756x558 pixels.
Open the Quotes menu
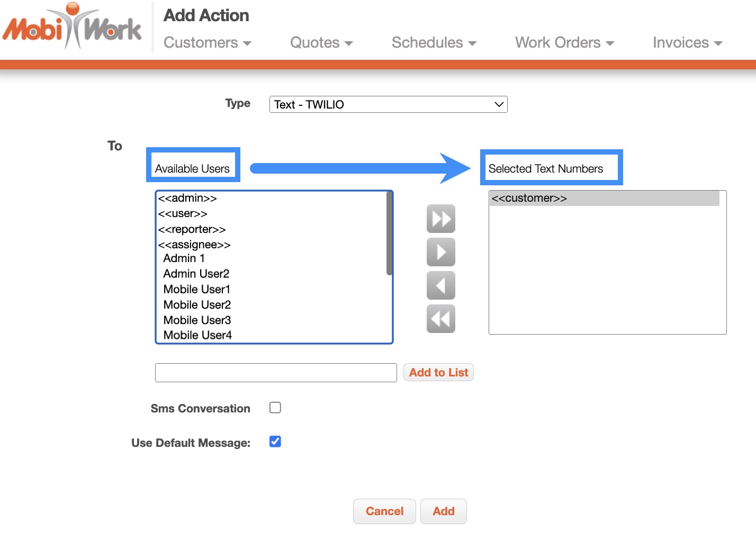tap(321, 43)
